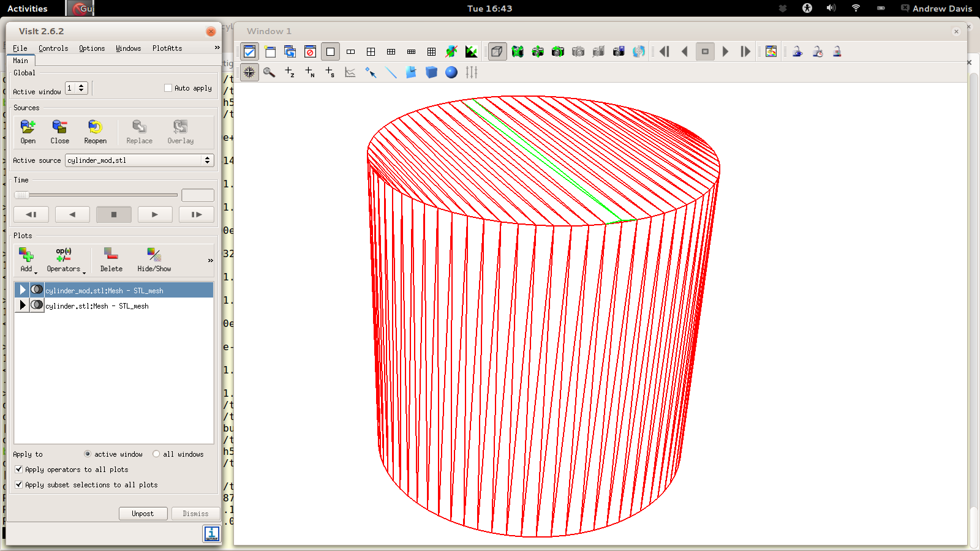Expand the cylinder.stl Mesh plot entry
This screenshot has width=980, height=551.
pos(23,305)
